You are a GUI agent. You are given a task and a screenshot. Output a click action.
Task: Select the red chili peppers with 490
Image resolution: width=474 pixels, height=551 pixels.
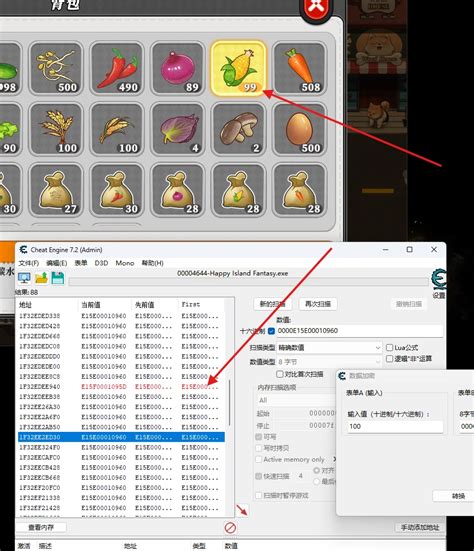point(117,68)
